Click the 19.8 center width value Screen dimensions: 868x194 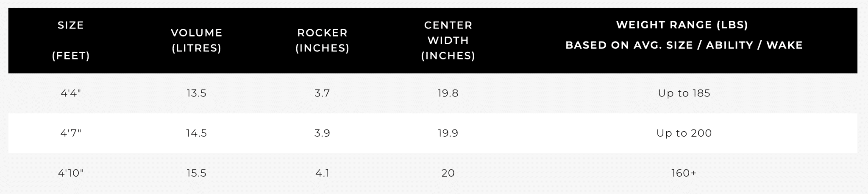pyautogui.click(x=448, y=93)
